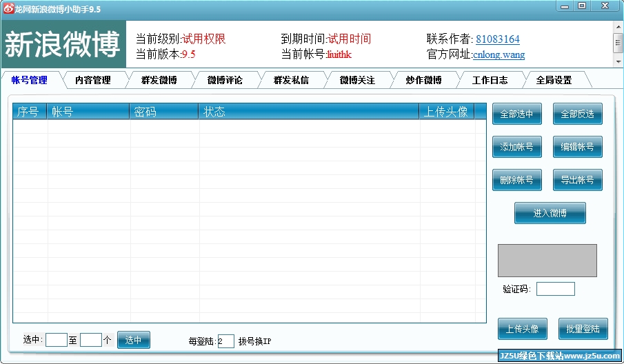Close the 龙网新浪微博小助手 window
The width and height of the screenshot is (624, 364).
click(605, 6)
